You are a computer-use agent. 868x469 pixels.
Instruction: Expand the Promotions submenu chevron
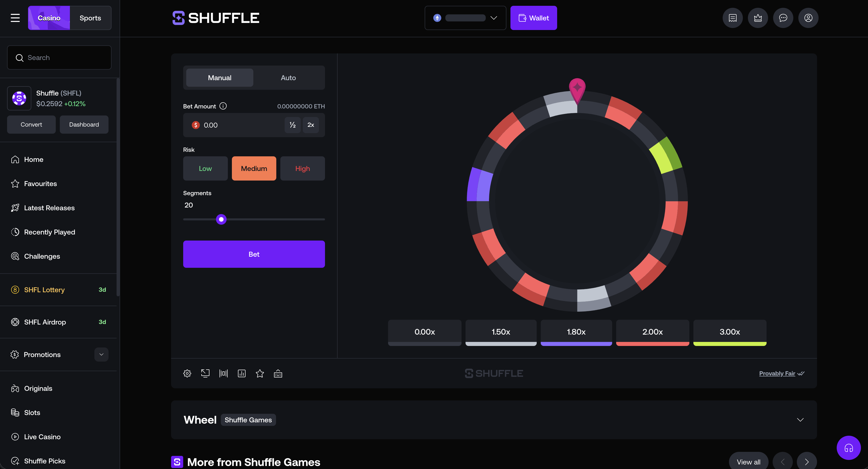coord(101,355)
